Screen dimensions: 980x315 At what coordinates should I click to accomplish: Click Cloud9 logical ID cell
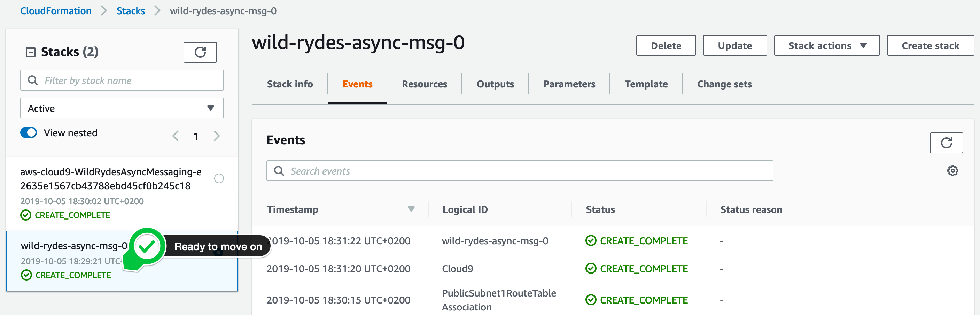[457, 269]
